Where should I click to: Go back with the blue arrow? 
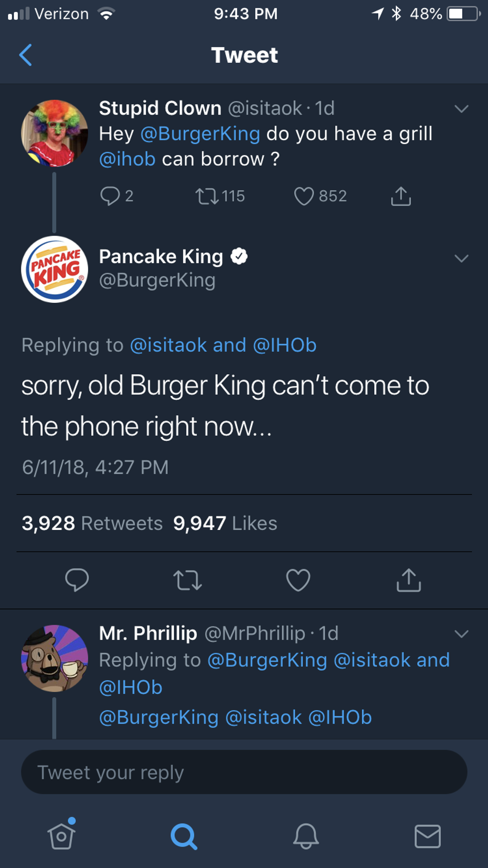(x=25, y=55)
